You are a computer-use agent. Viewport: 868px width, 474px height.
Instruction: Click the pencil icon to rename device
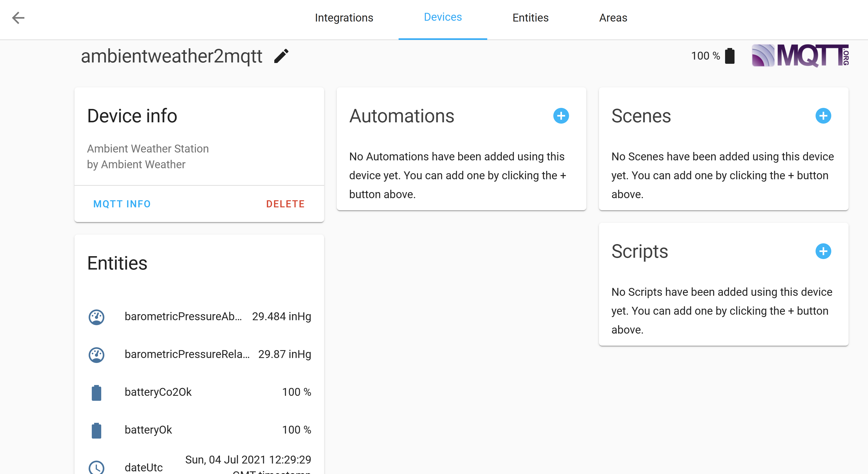pyautogui.click(x=281, y=56)
